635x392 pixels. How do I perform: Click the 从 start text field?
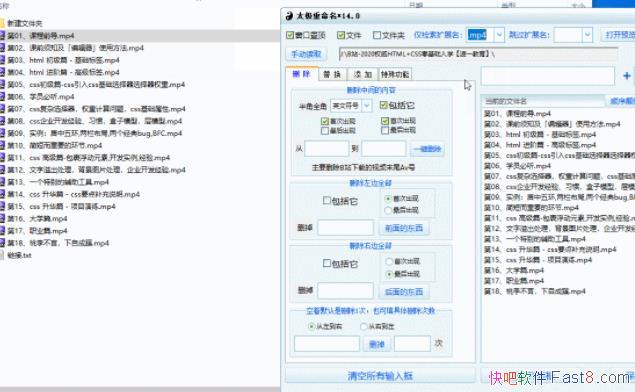click(x=327, y=149)
